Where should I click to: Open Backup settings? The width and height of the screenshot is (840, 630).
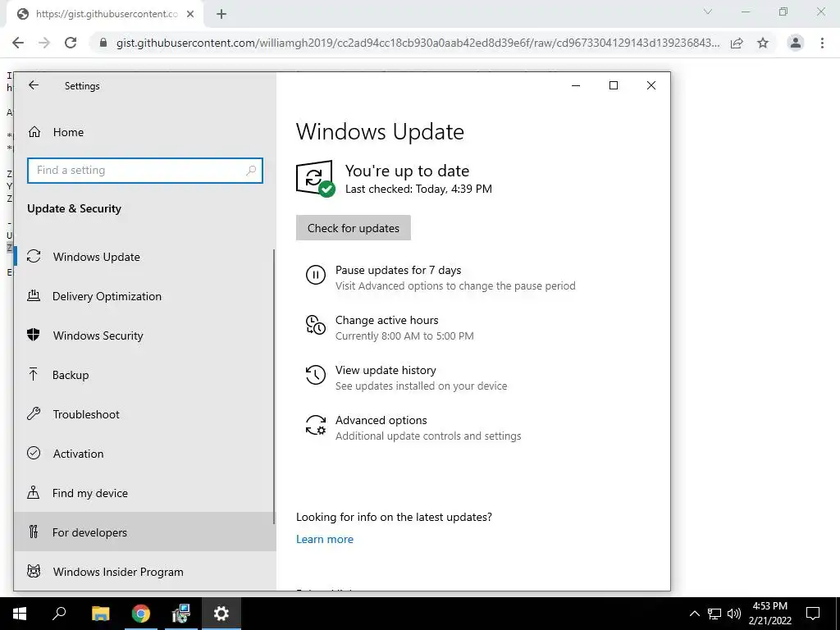pyautogui.click(x=144, y=375)
